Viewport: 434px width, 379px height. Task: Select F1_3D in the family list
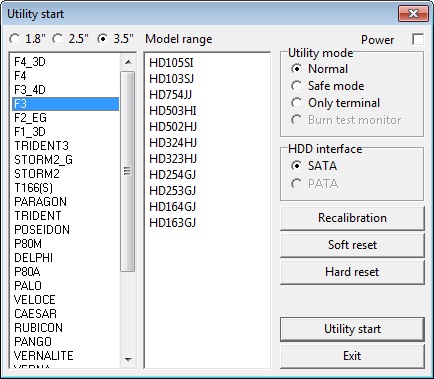click(x=66, y=132)
